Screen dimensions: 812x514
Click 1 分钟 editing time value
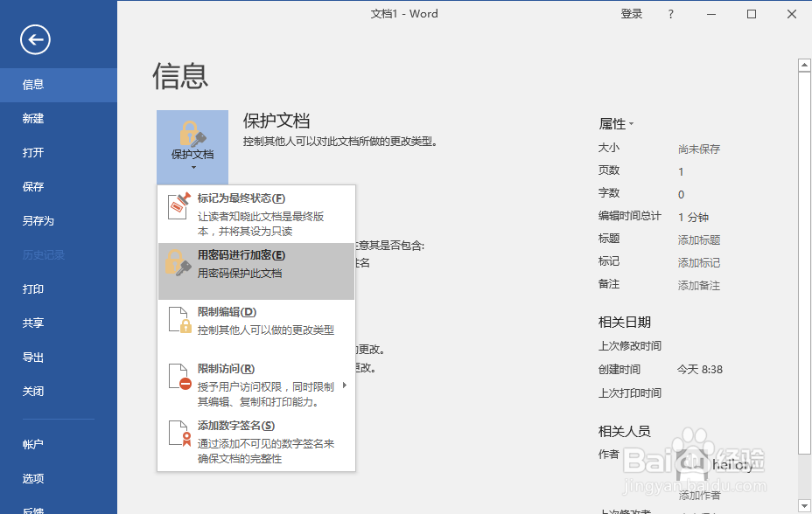click(693, 218)
